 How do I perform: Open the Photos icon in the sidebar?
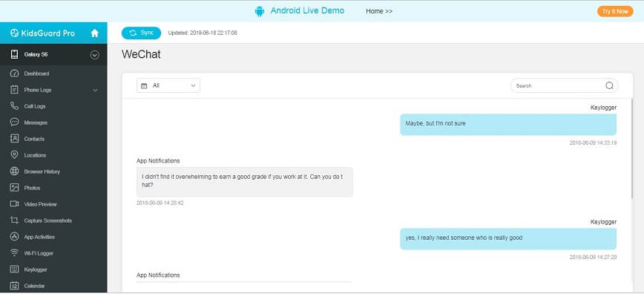click(14, 188)
